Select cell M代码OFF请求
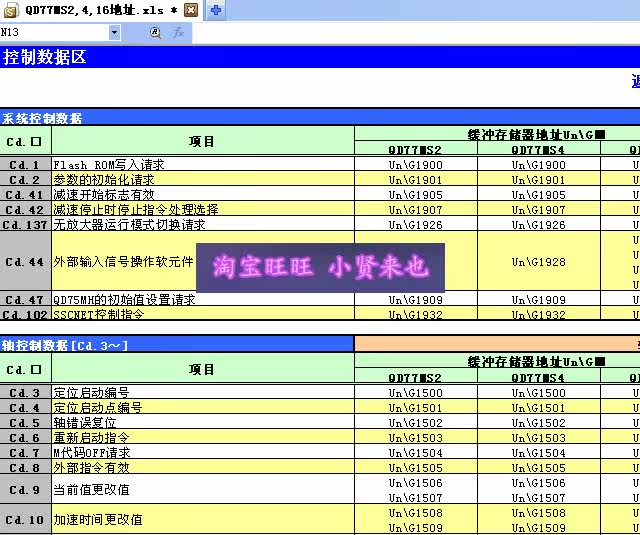Viewport: 640px width, 535px height. (x=203, y=453)
